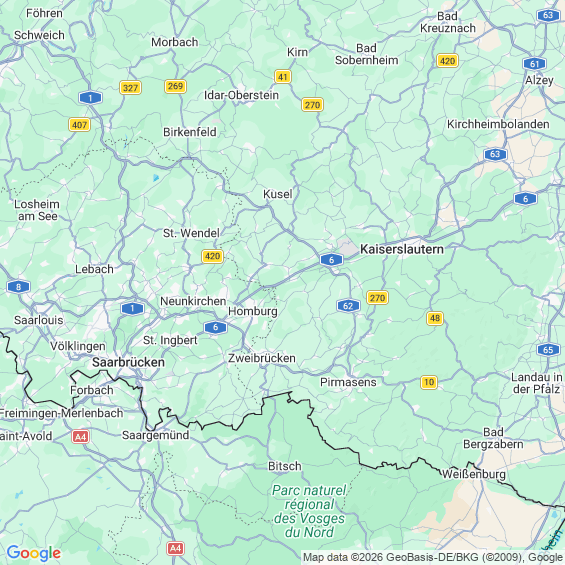Click the yellow 407 road shield
The width and height of the screenshot is (565, 565).
coord(79,125)
